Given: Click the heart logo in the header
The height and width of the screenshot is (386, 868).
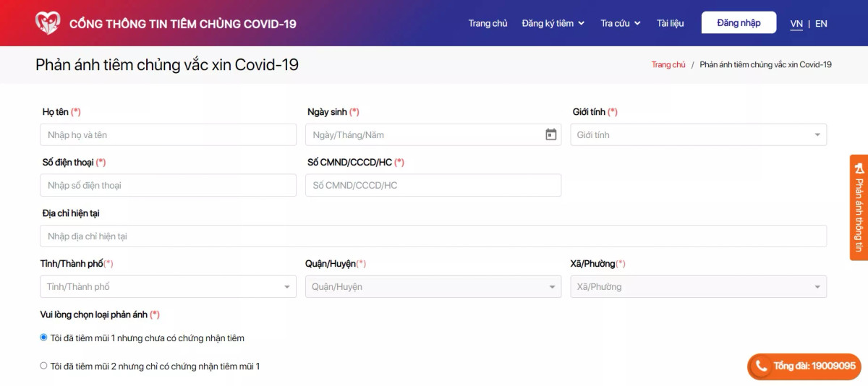Looking at the screenshot, I should click(48, 23).
